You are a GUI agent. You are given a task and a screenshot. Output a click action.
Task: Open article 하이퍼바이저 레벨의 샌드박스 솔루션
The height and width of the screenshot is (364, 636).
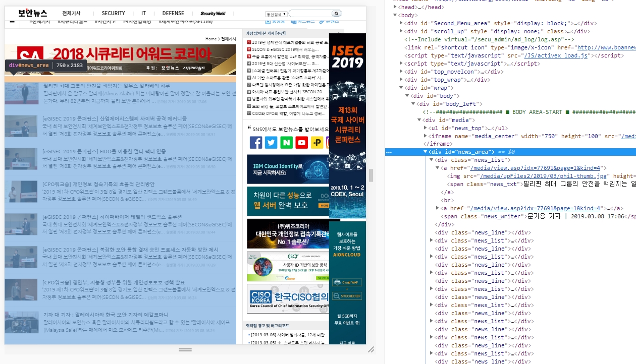click(112, 217)
